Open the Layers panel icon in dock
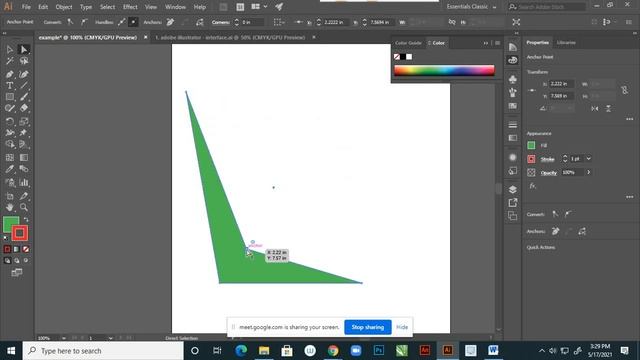 point(513,189)
